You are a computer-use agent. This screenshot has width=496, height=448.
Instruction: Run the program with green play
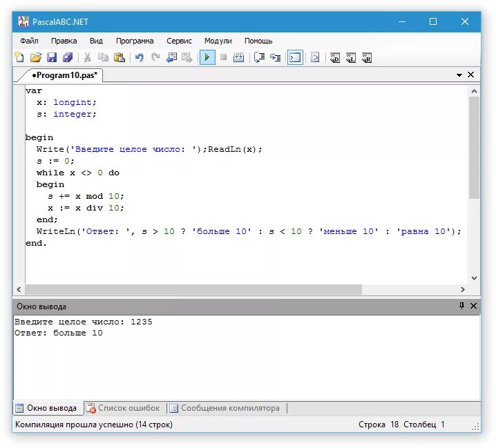pos(207,57)
